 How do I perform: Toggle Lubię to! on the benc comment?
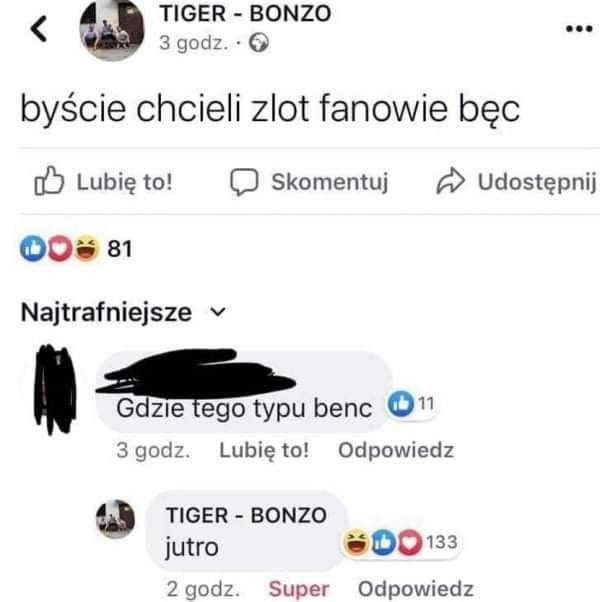pos(264,450)
